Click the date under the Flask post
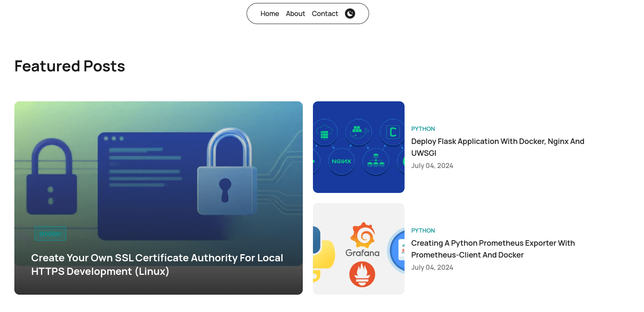Viewport: 644px width, 312px height. click(x=432, y=165)
